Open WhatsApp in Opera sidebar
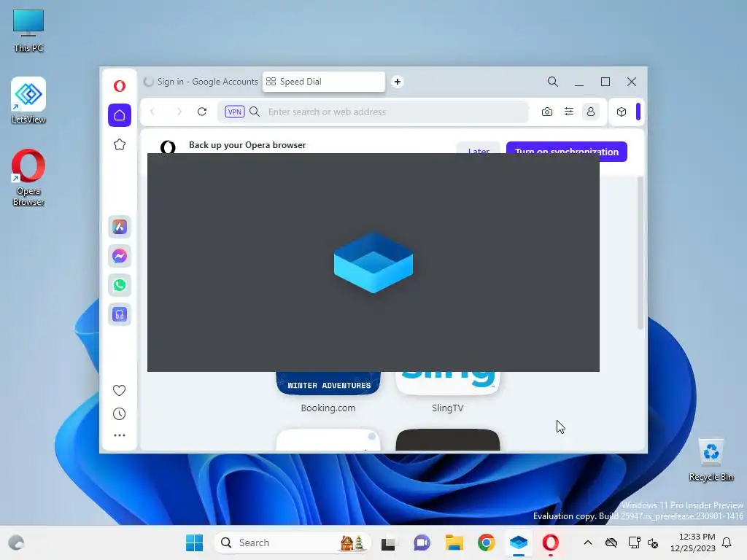747x560 pixels. [x=120, y=285]
